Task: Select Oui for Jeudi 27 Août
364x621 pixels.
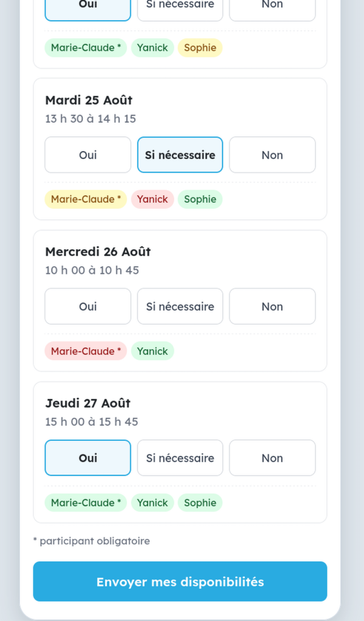Action: (x=88, y=458)
